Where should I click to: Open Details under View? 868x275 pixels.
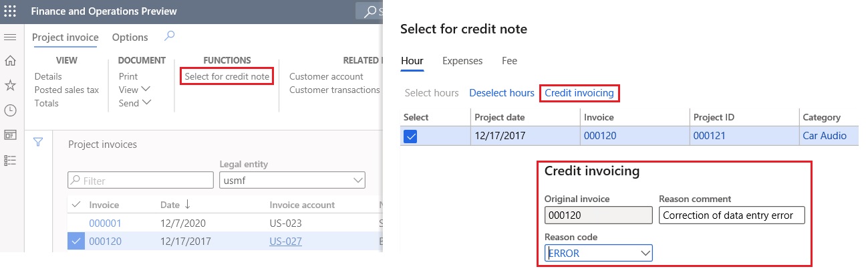[48, 76]
